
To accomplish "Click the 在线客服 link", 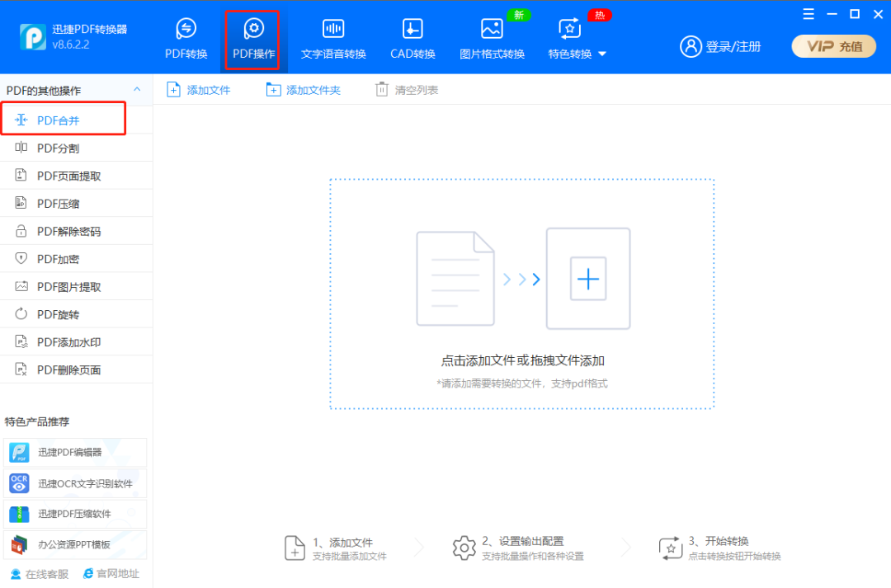I will [x=40, y=574].
